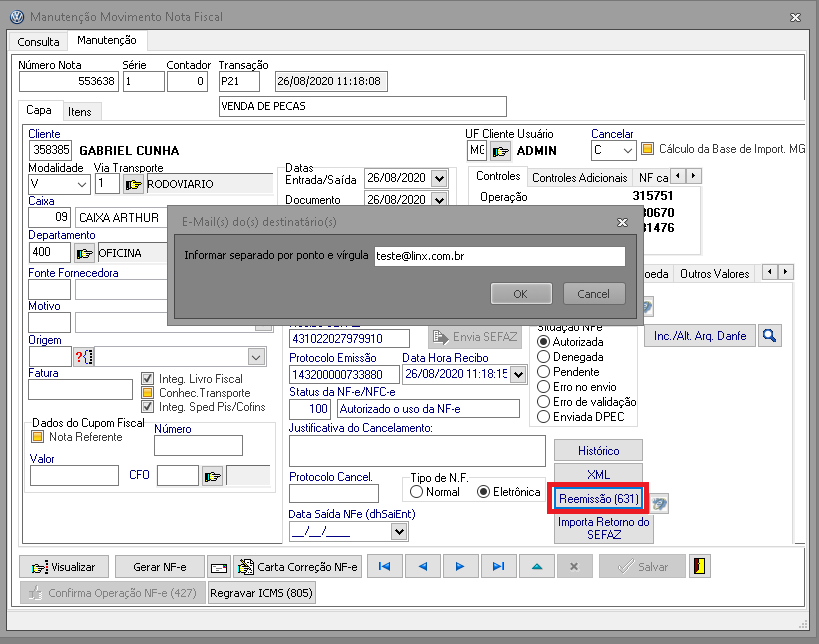Select the Denegada radio option
Image resolution: width=819 pixels, height=644 pixels.
(x=544, y=356)
